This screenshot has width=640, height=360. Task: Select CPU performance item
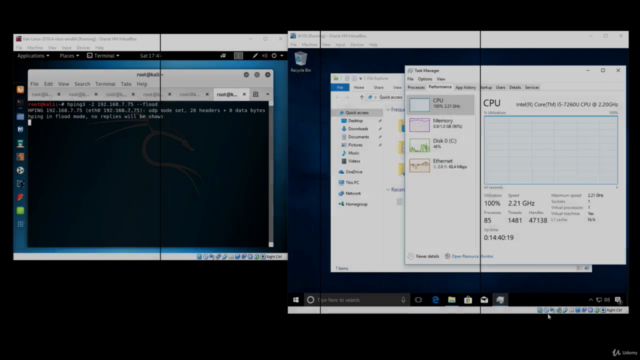point(441,104)
